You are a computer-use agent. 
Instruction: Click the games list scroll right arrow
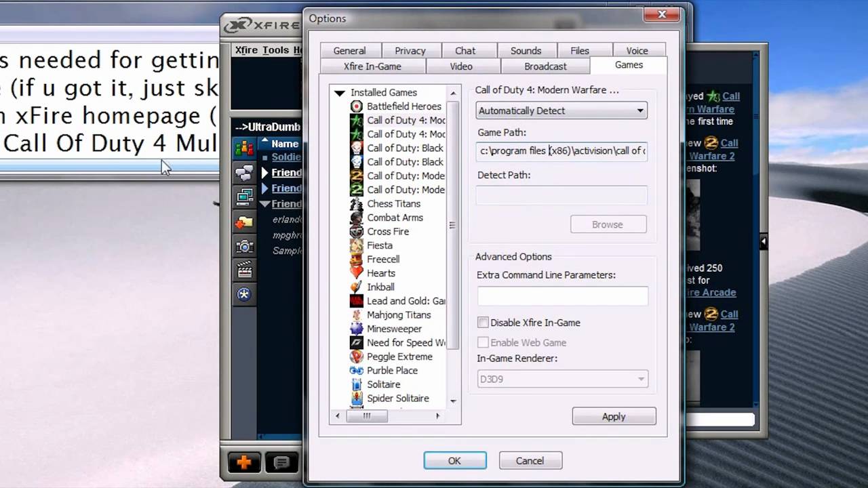[437, 416]
